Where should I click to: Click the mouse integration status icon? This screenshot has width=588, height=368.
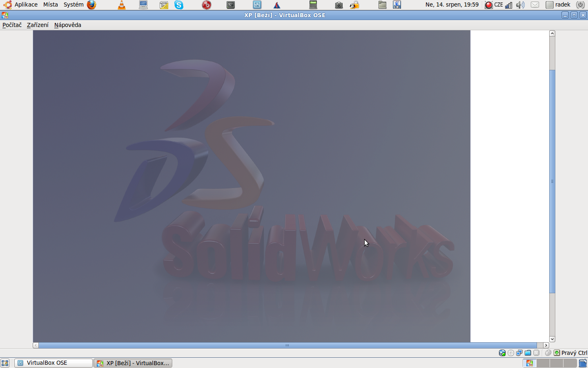pyautogui.click(x=548, y=353)
